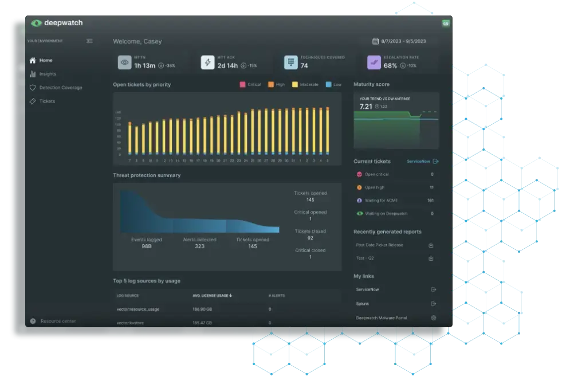Select the vector:kvstore log source row
The image size is (566, 392).
click(227, 323)
